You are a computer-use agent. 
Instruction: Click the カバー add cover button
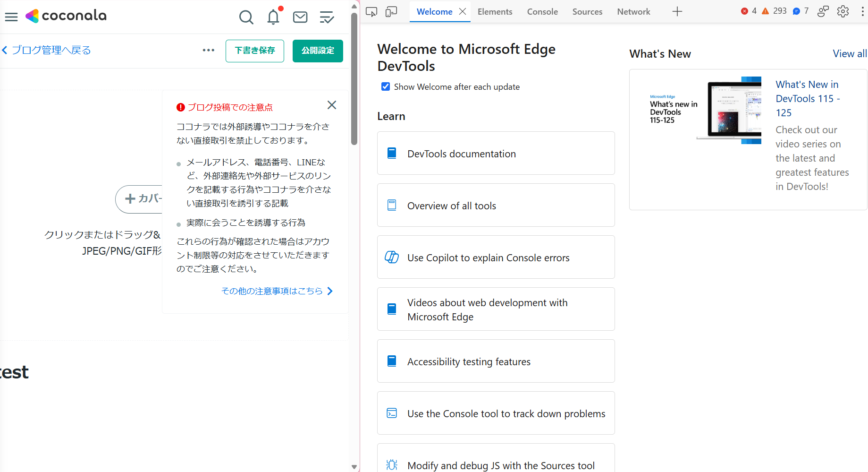coord(139,199)
